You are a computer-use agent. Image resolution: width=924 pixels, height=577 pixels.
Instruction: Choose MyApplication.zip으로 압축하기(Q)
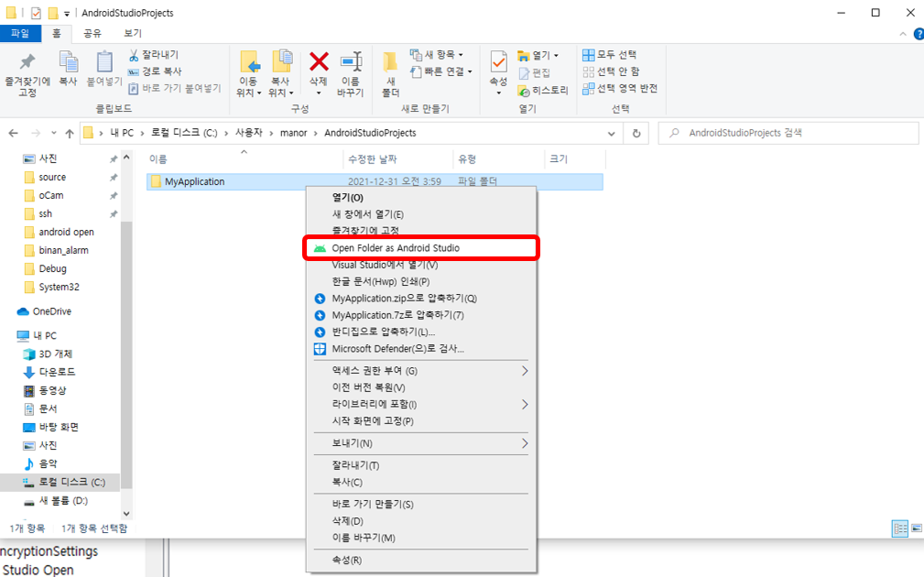click(x=420, y=299)
